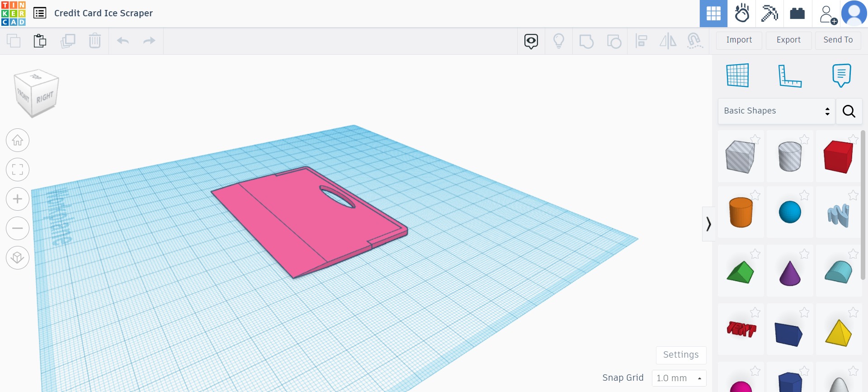
Task: Zoom in with plus button
Action: (x=18, y=199)
